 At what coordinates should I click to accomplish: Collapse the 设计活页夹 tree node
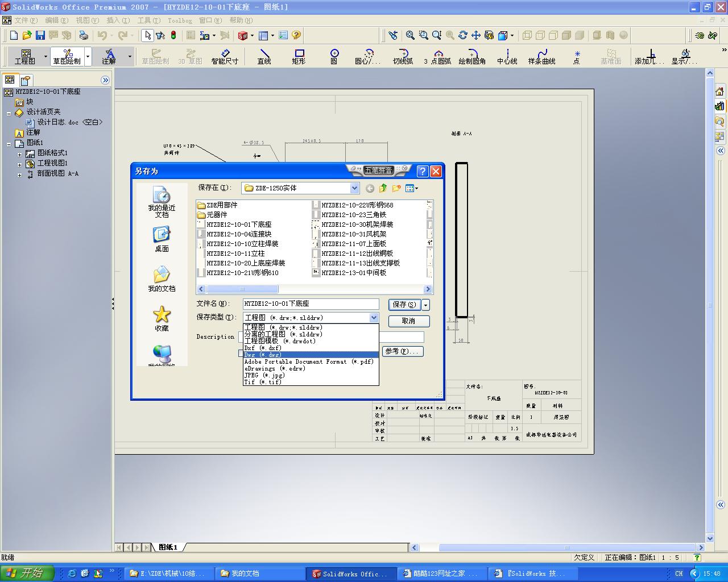tap(9, 113)
